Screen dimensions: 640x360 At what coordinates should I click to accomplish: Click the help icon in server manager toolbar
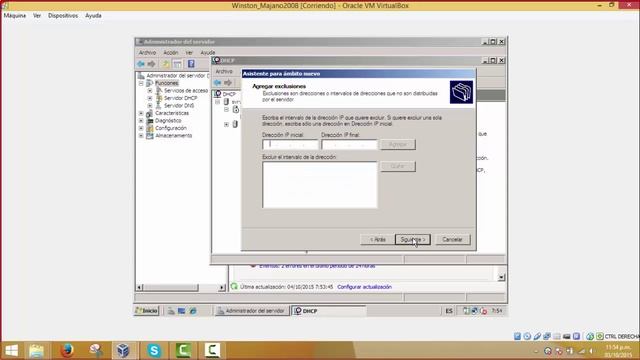191,64
